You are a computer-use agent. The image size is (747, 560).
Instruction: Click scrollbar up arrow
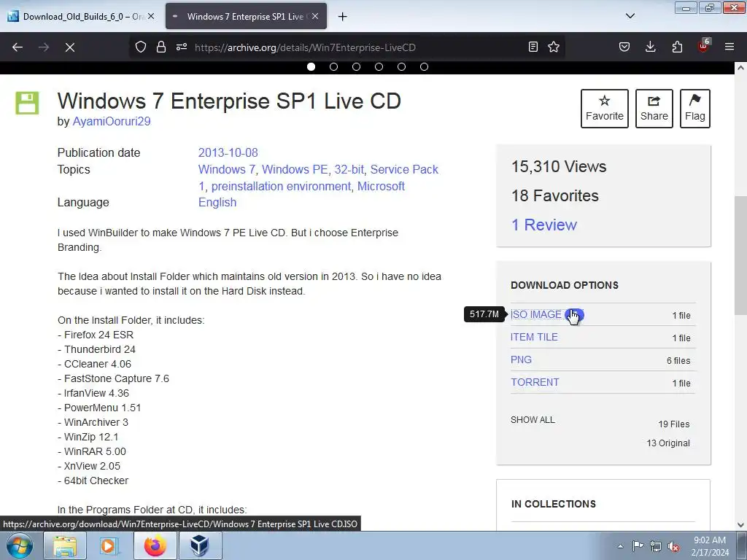(x=740, y=68)
